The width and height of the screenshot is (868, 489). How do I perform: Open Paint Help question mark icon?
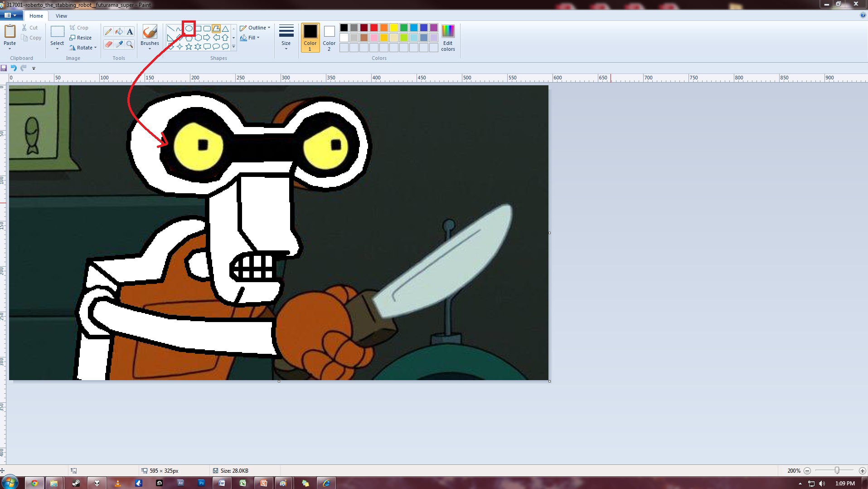[x=863, y=15]
